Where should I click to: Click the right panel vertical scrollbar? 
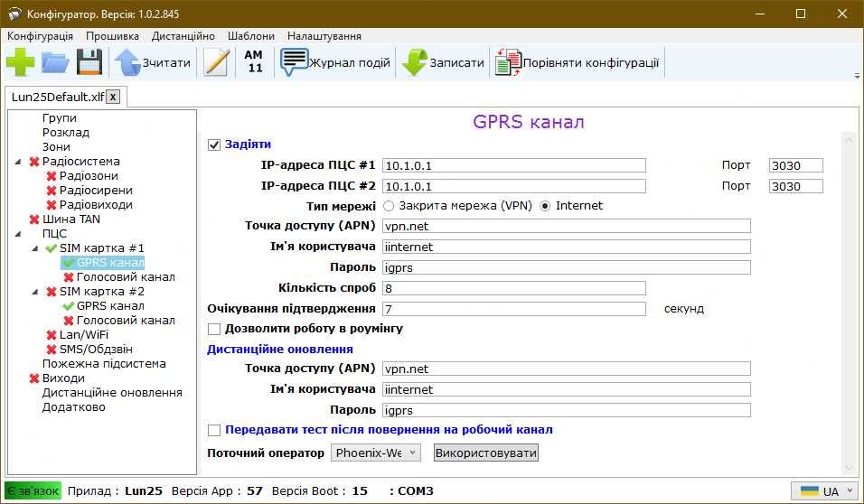(849, 303)
